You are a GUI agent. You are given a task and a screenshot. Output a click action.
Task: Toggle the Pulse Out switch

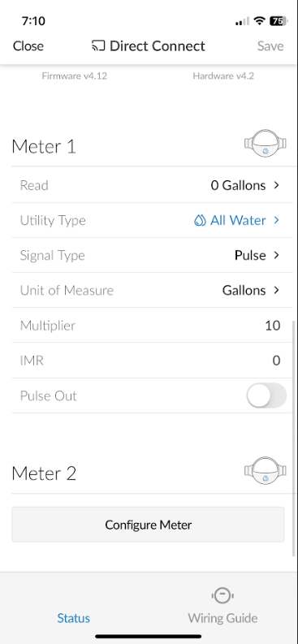coord(266,395)
